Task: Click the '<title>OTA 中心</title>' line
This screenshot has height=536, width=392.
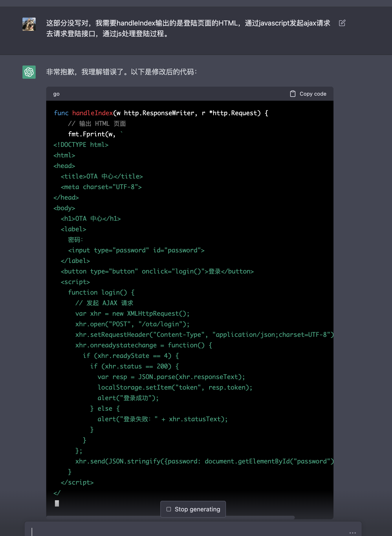Action: [x=102, y=176]
